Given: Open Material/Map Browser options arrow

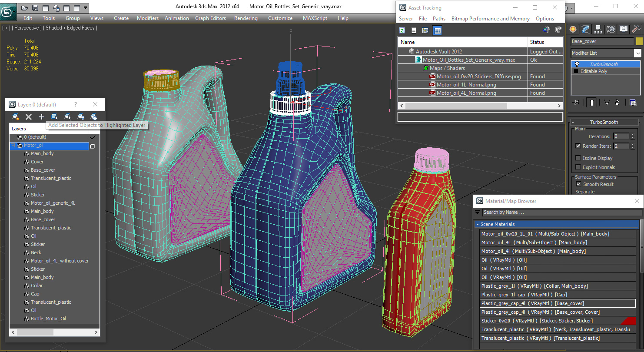Looking at the screenshot, I should pos(478,213).
